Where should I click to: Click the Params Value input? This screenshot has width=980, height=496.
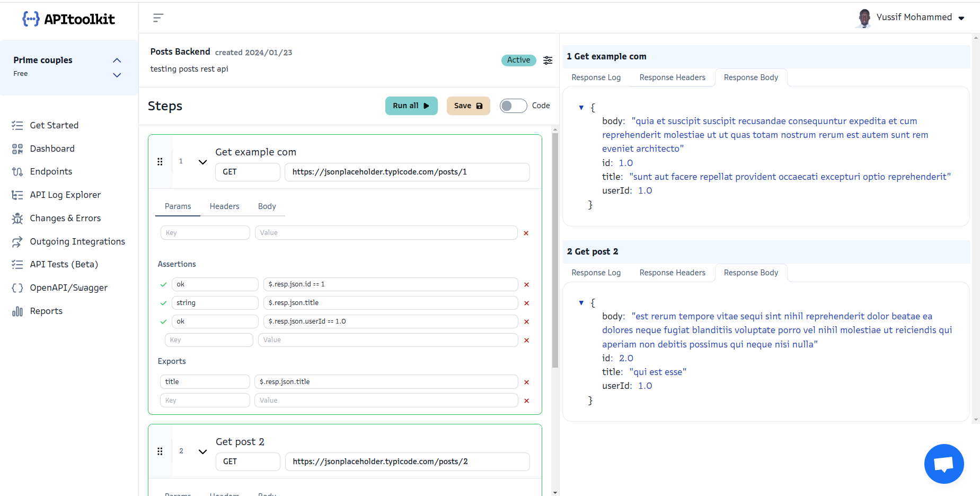pos(386,233)
